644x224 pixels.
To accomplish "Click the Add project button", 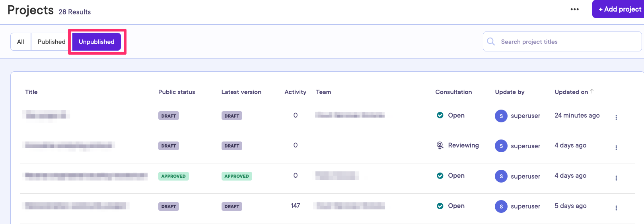I will 619,9.
